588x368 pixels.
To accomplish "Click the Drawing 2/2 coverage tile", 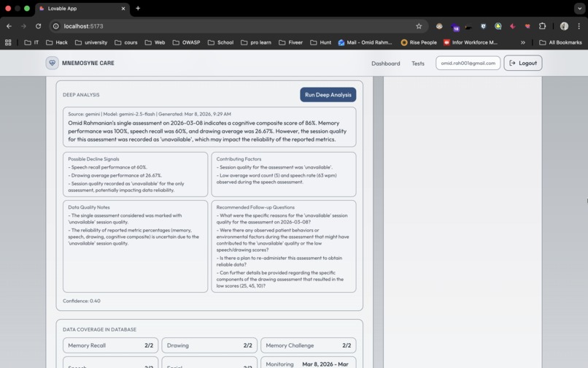I will pyautogui.click(x=209, y=345).
